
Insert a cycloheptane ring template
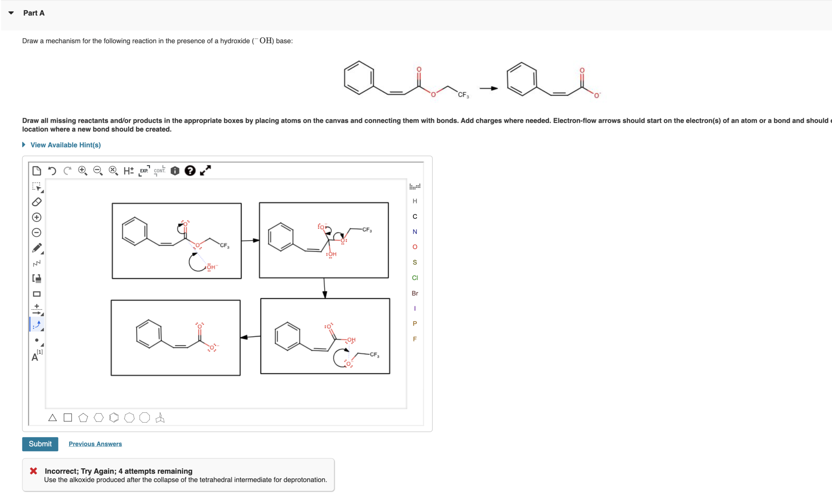pos(129,418)
